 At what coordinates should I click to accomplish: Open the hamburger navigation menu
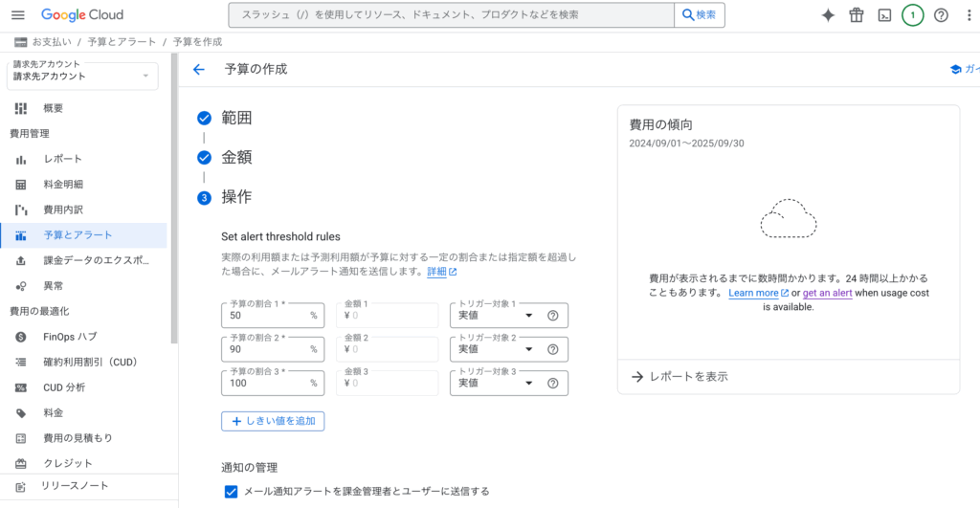pos(17,15)
